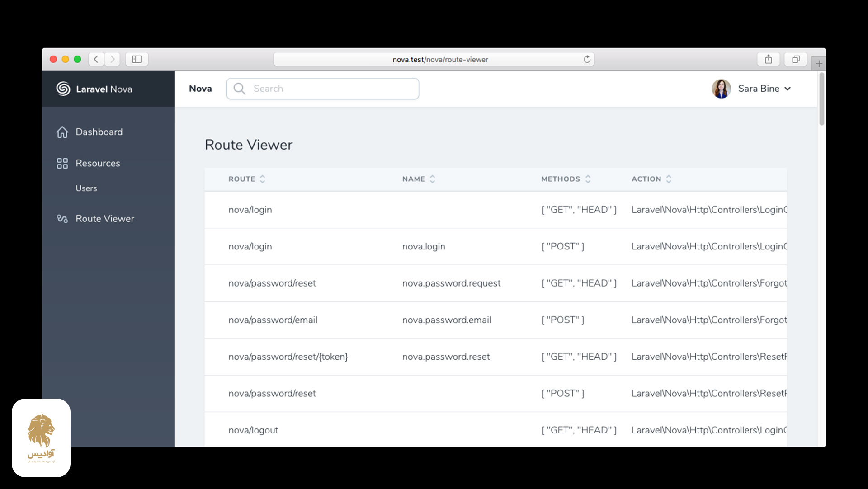Show all tabs overview icon
Viewport: 868px width, 489px height.
(x=796, y=59)
